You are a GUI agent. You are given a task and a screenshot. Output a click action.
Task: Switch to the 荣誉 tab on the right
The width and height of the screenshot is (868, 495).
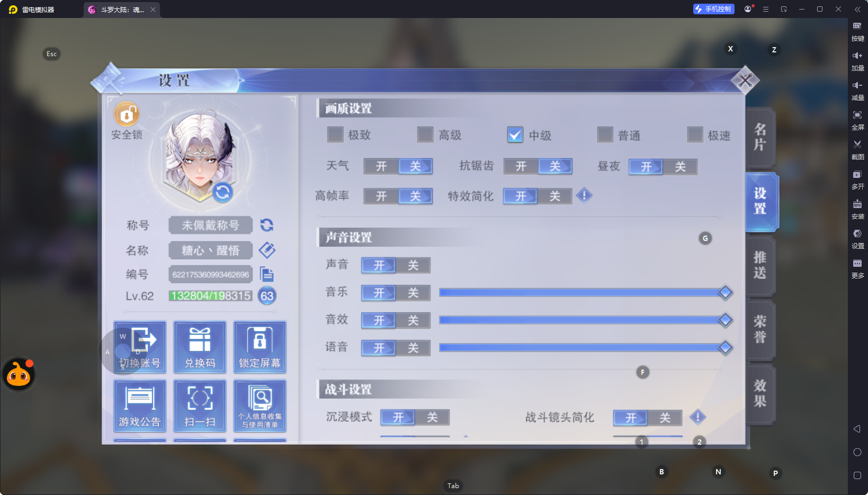pyautogui.click(x=760, y=329)
